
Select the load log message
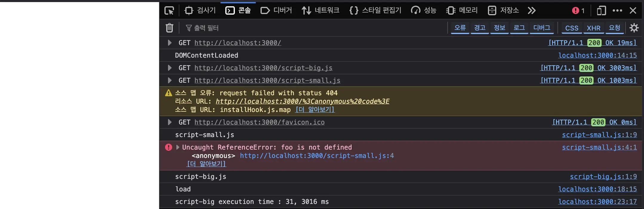183,189
